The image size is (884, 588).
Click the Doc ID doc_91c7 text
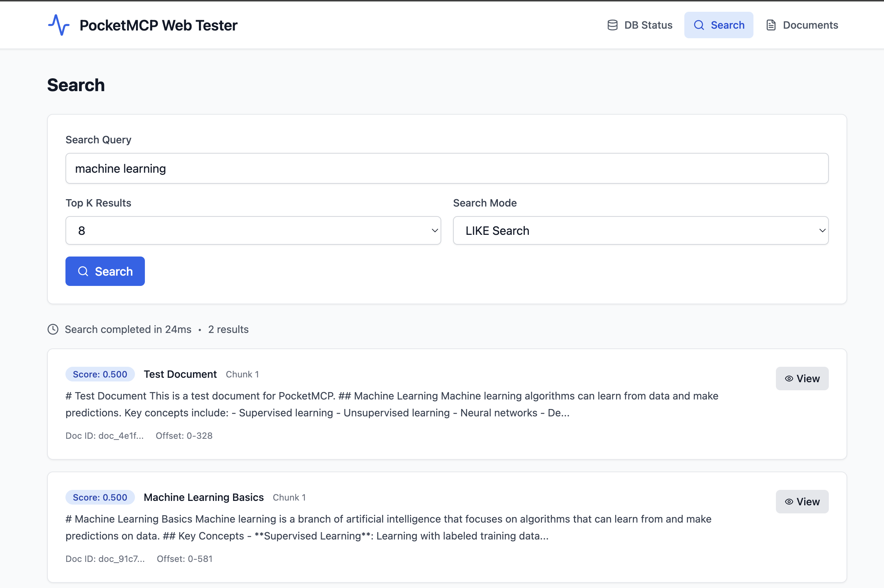(x=106, y=558)
